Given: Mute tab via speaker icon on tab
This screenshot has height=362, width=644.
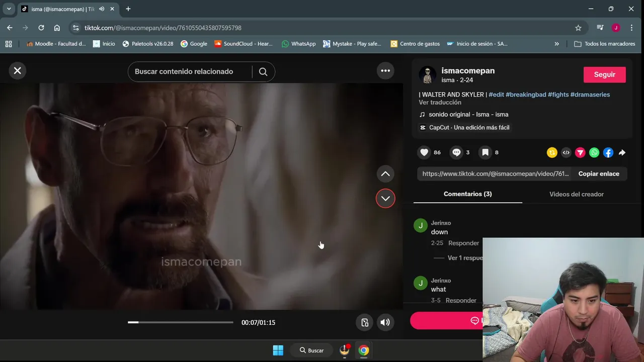Looking at the screenshot, I should click(x=102, y=9).
